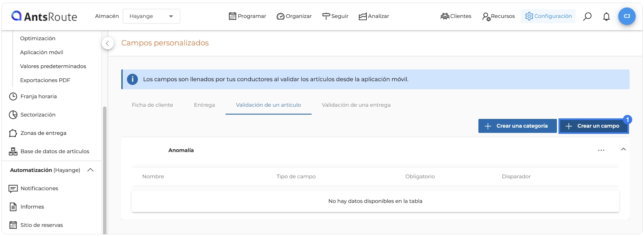Open the Organizar menu label

[298, 16]
